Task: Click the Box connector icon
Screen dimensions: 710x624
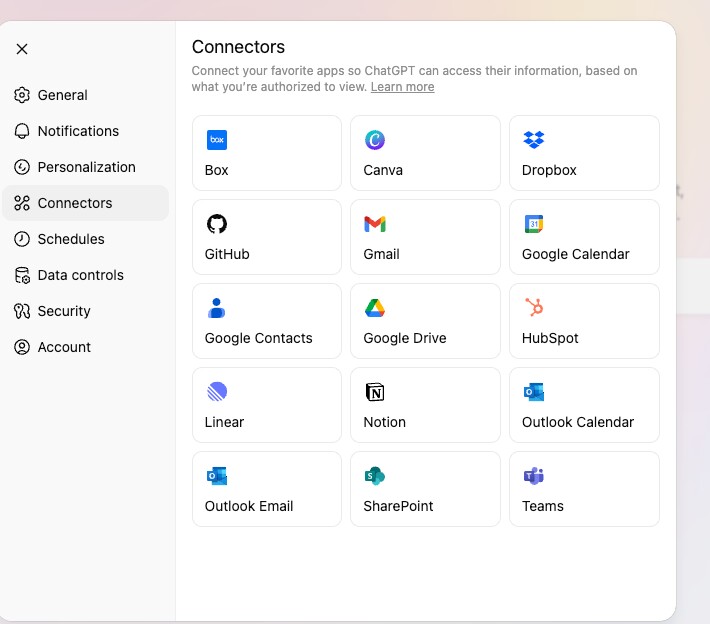Action: (216, 140)
